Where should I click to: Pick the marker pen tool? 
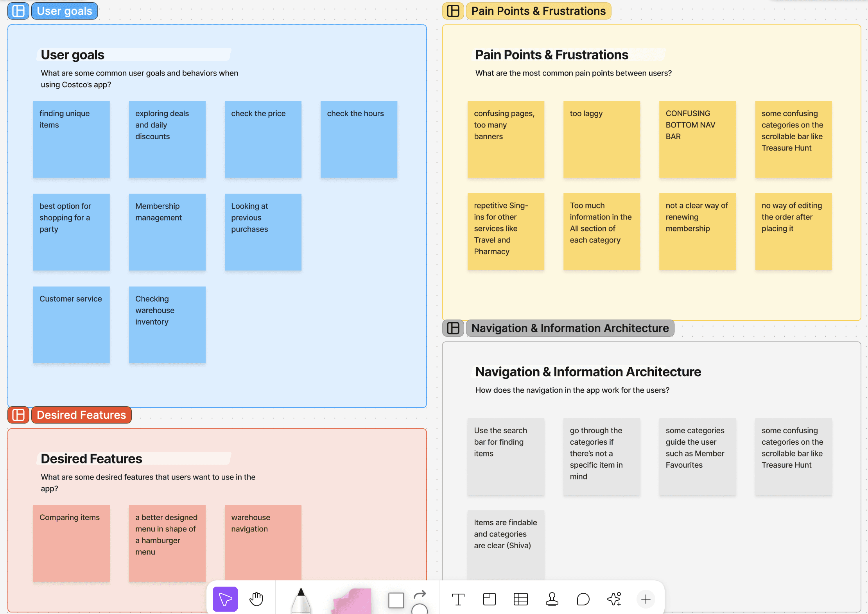coord(301,600)
